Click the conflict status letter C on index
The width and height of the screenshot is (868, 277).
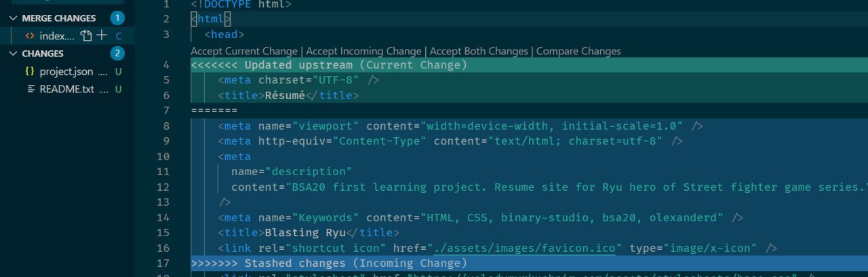pyautogui.click(x=119, y=36)
